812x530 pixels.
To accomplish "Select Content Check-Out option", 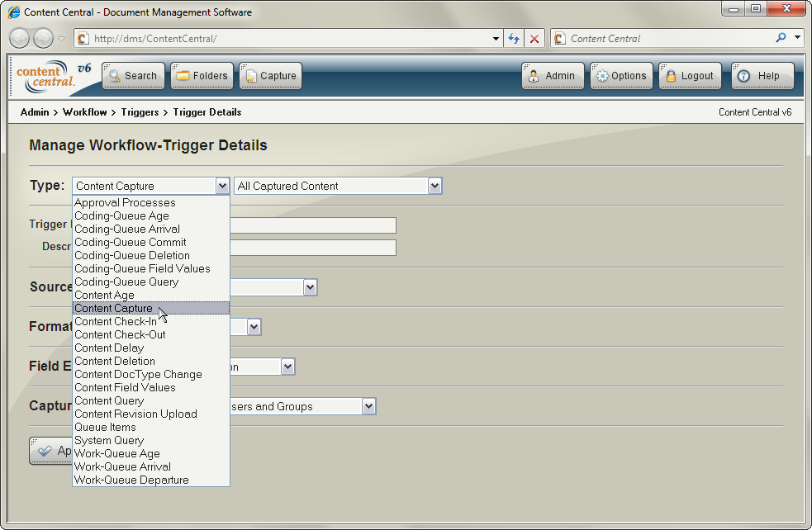I will coord(150,334).
